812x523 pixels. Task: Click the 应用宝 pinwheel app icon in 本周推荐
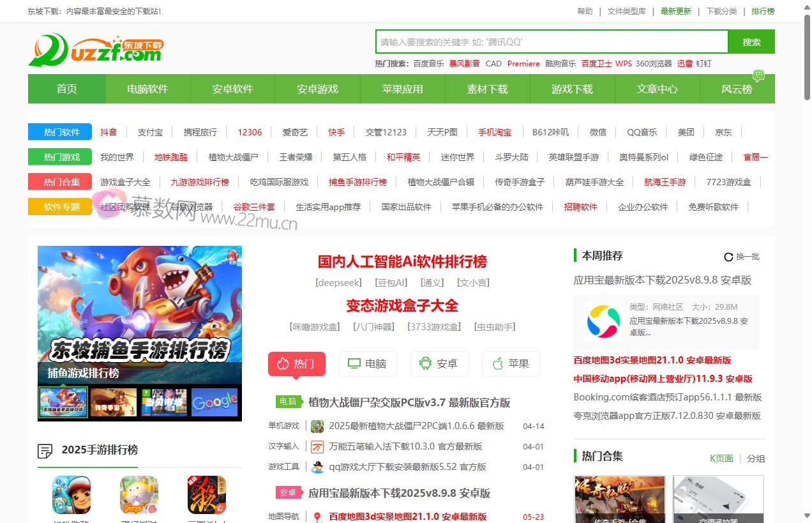[602, 321]
